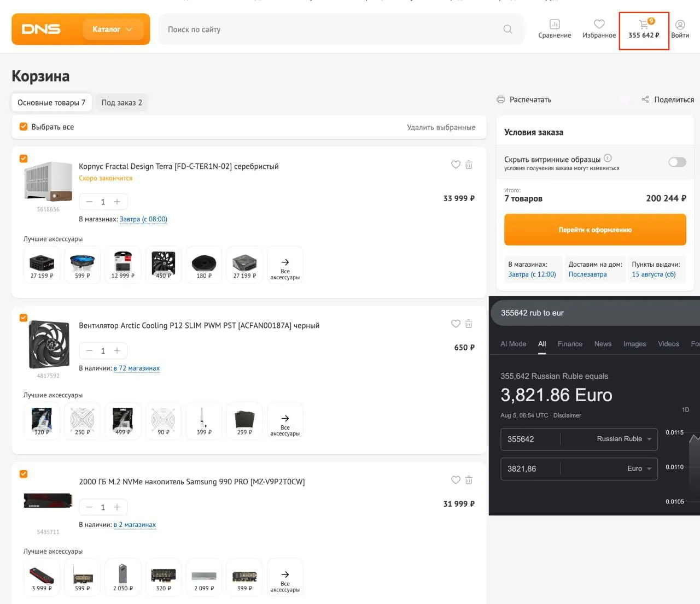
Task: Click Удалить выбранные link
Action: coord(441,127)
